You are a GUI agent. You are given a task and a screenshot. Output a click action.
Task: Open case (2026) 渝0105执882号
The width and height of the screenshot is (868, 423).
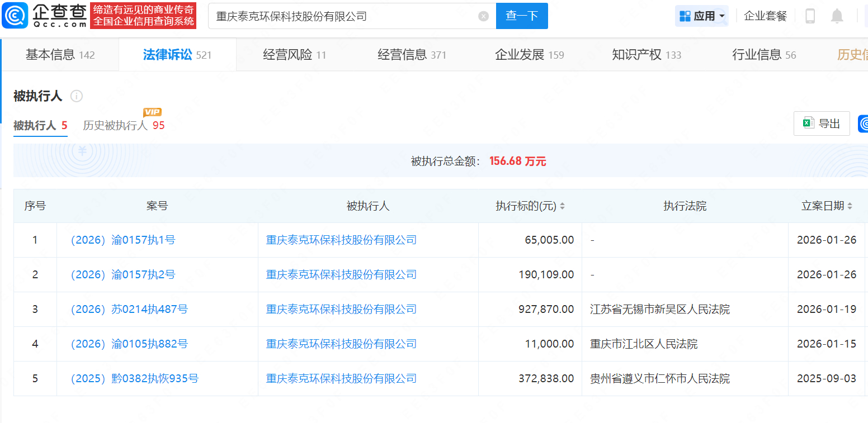tap(128, 344)
